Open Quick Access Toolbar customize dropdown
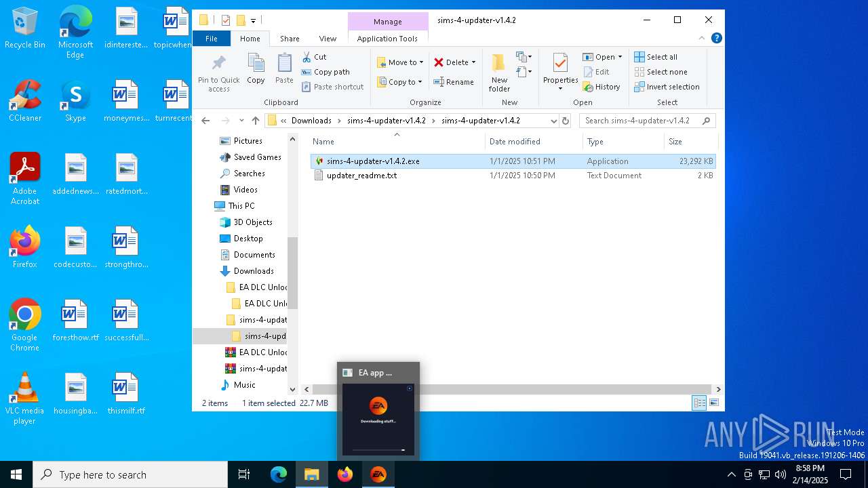 coord(254,20)
